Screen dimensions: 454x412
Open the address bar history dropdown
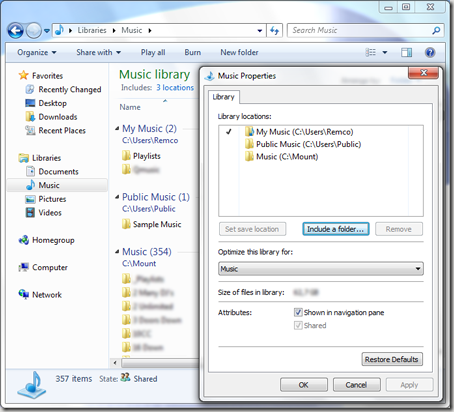coord(260,31)
